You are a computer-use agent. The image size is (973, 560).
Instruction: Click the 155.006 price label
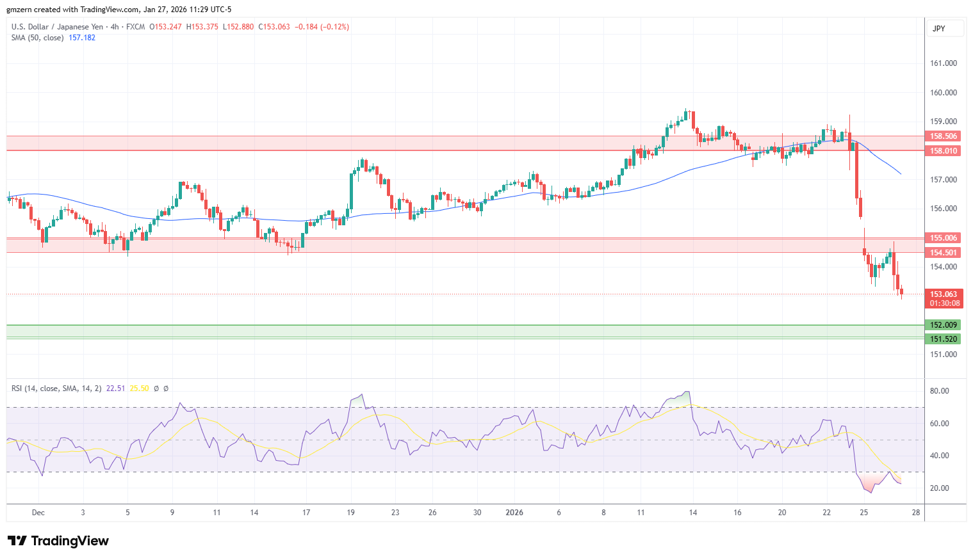pyautogui.click(x=944, y=238)
